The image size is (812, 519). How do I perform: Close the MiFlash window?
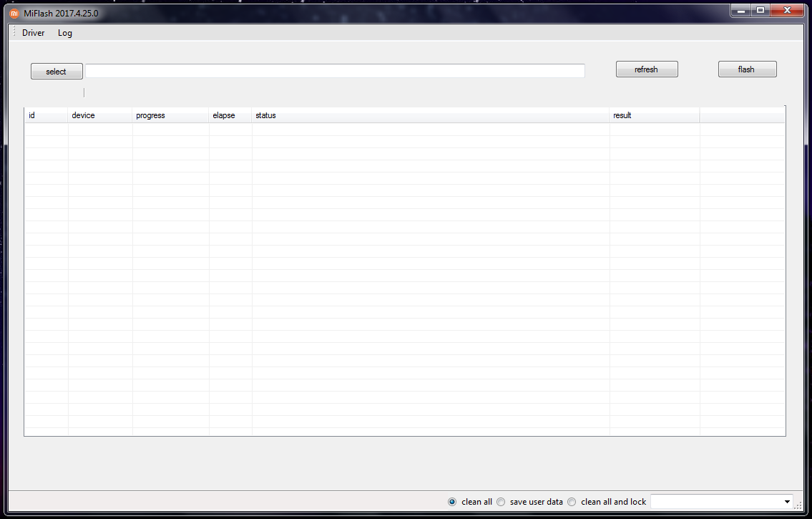[787, 10]
